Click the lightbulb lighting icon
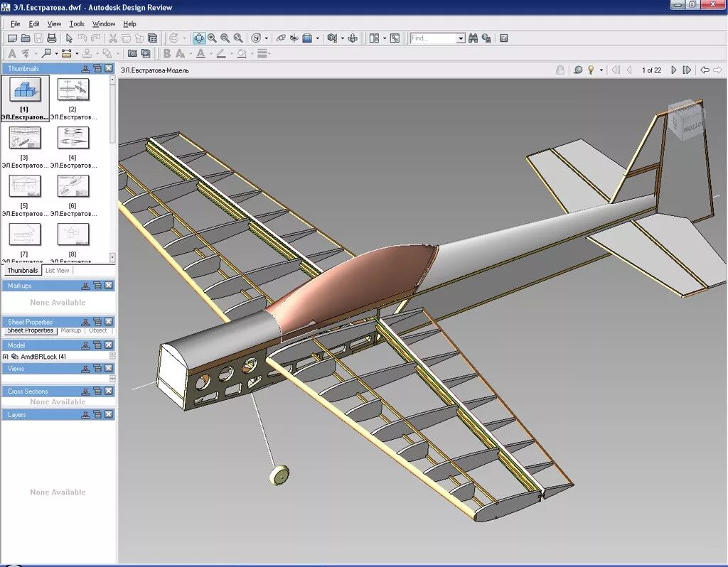This screenshot has height=567, width=728. [x=591, y=70]
